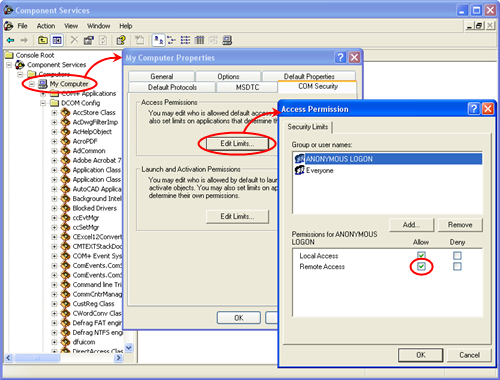Click console tree horizontal scrollbar left arrow
Viewport: 500px width, 380px height.
click(x=8, y=358)
